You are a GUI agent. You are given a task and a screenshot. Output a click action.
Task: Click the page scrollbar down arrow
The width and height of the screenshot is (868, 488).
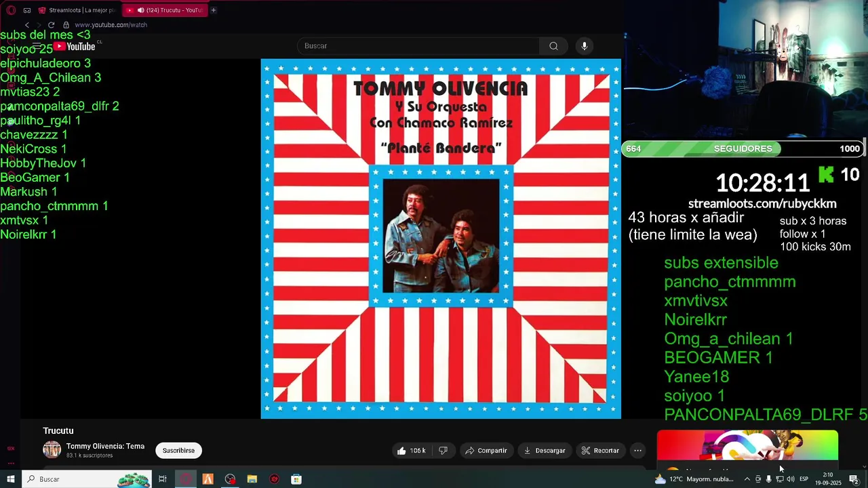click(863, 466)
